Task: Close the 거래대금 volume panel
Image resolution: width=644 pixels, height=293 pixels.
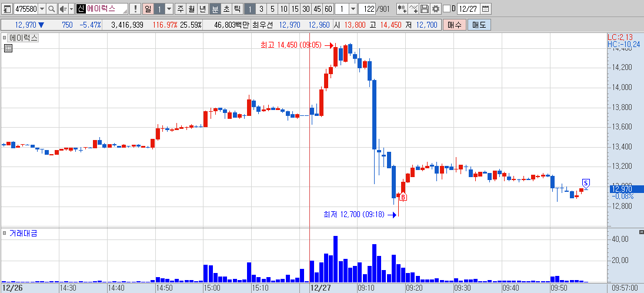Action: point(642,232)
